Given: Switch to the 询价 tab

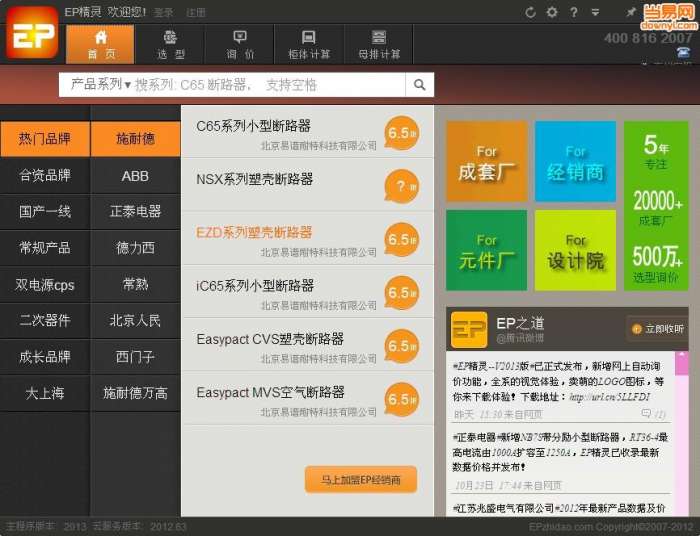Looking at the screenshot, I should [x=240, y=44].
